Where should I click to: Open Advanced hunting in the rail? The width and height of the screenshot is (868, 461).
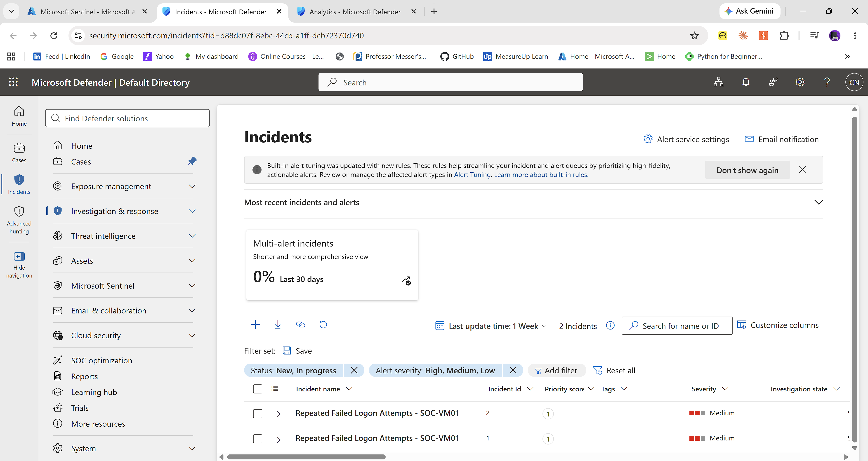coord(19,220)
